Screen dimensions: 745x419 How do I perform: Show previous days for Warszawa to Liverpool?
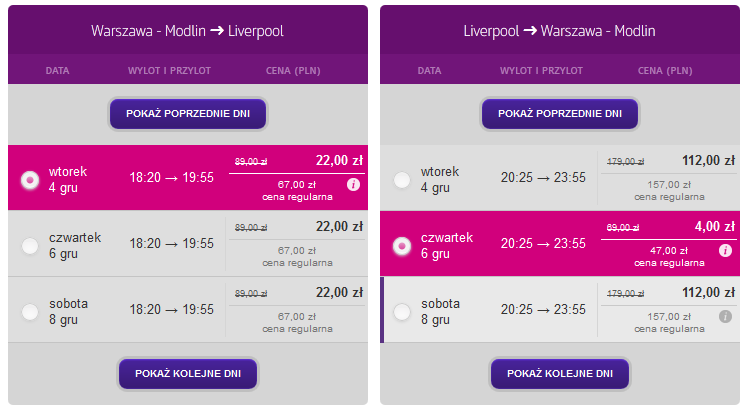tap(188, 114)
